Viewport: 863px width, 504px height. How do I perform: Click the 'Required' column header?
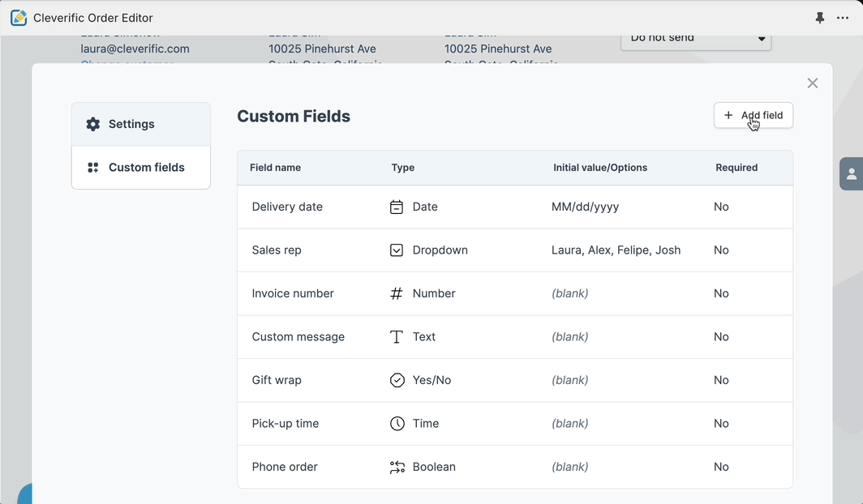click(x=736, y=168)
